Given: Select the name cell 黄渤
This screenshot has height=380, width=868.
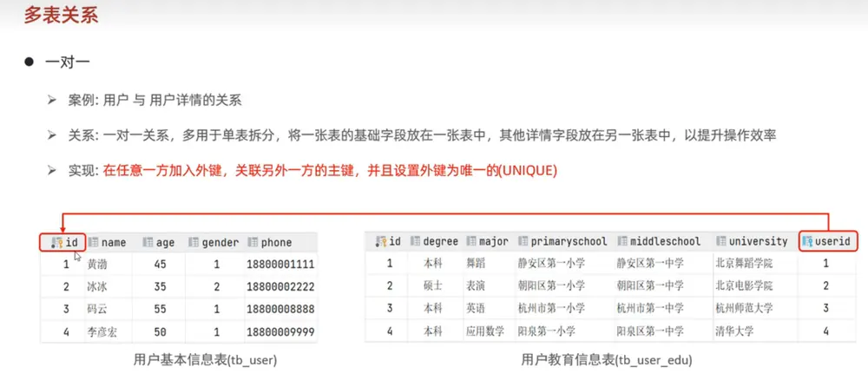Looking at the screenshot, I should (97, 265).
